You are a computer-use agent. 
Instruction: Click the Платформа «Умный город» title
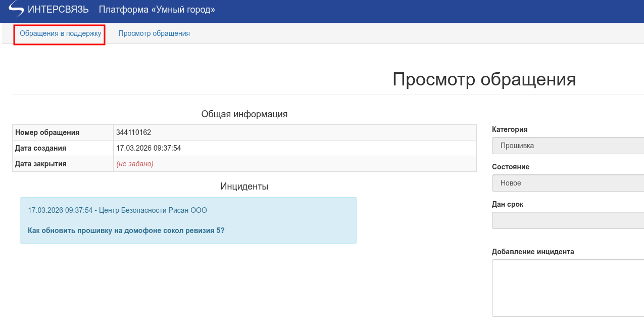pyautogui.click(x=157, y=10)
